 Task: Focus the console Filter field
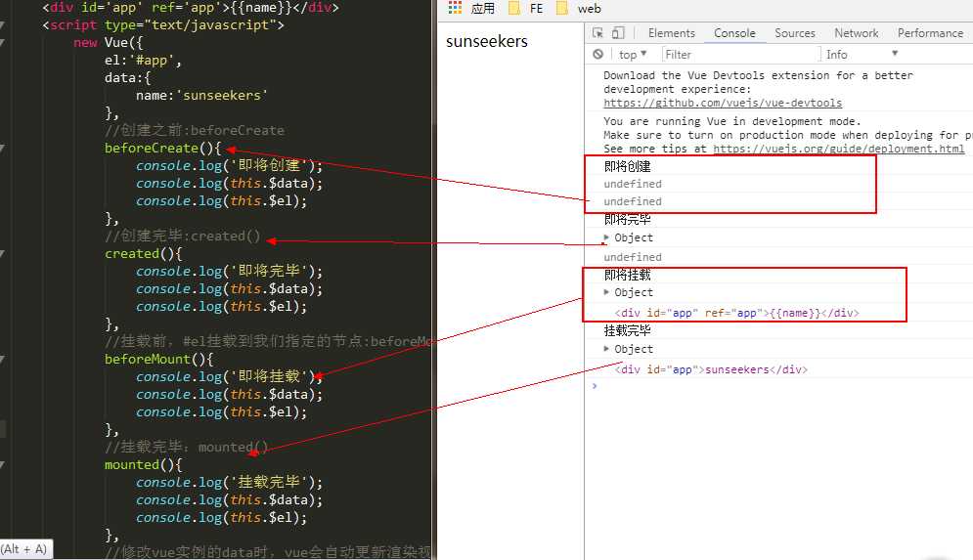(x=741, y=55)
